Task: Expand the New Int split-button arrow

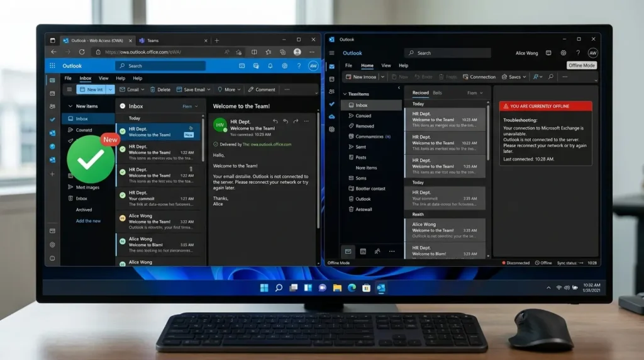Action: pos(110,89)
